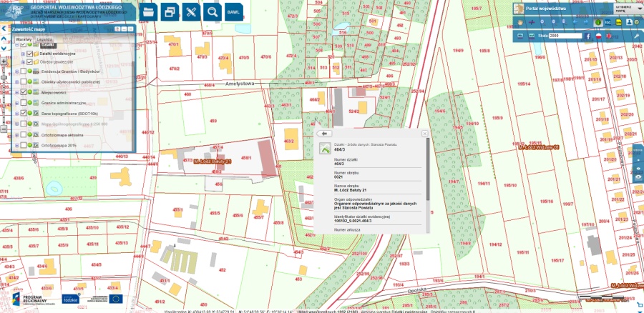Click the Skala scale input field
Screen dimensions: 644x313
[x=565, y=36]
